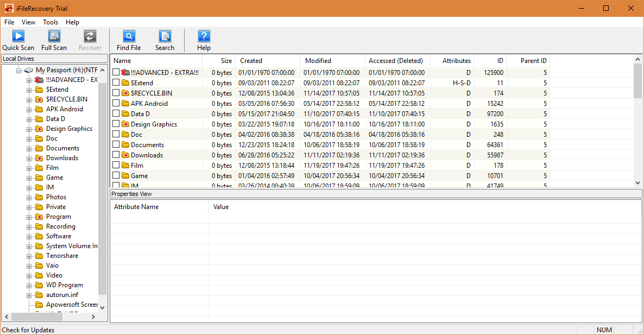644x335 pixels.
Task: Open Help from the toolbar icon
Action: tap(204, 37)
